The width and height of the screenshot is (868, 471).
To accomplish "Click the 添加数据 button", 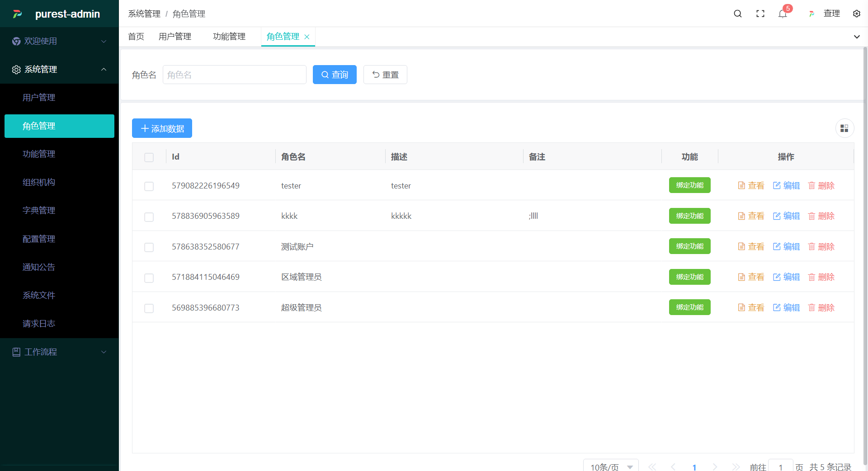I will pos(162,128).
